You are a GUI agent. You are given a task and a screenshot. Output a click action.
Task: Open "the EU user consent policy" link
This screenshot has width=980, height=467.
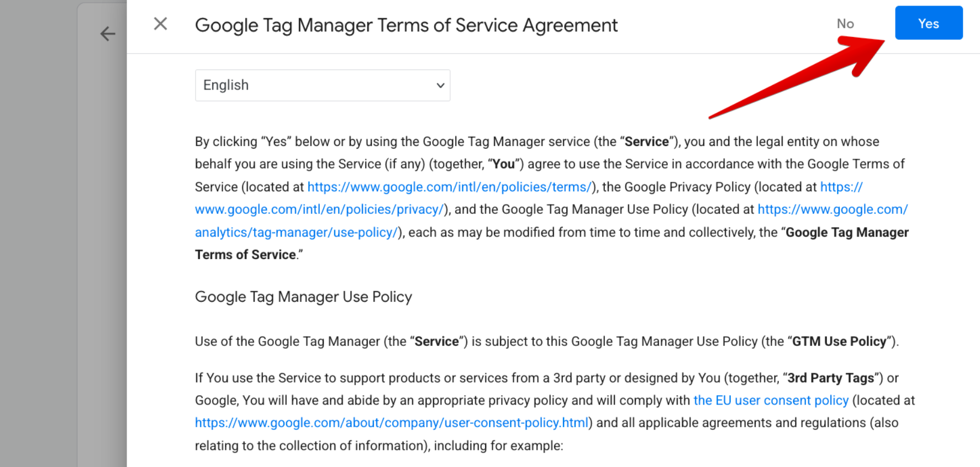tap(771, 400)
